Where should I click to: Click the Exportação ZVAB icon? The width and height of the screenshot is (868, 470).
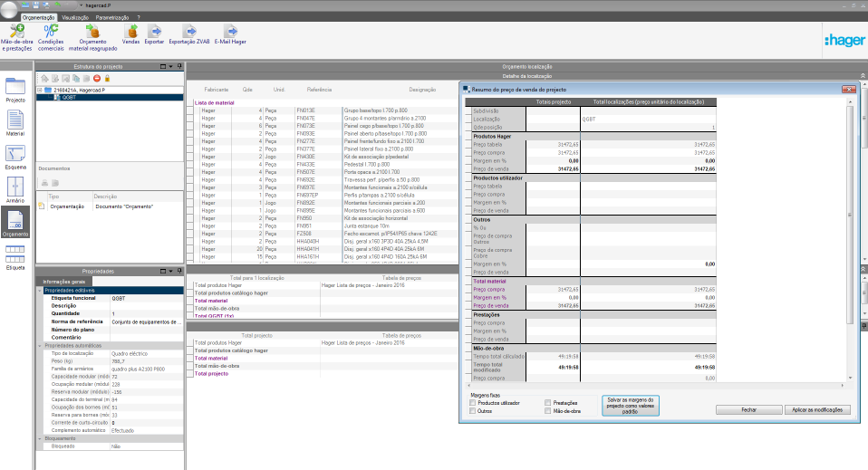(188, 32)
